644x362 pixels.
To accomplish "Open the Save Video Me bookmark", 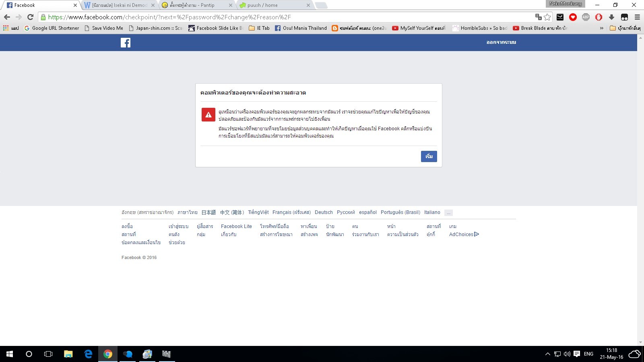I will point(104,28).
